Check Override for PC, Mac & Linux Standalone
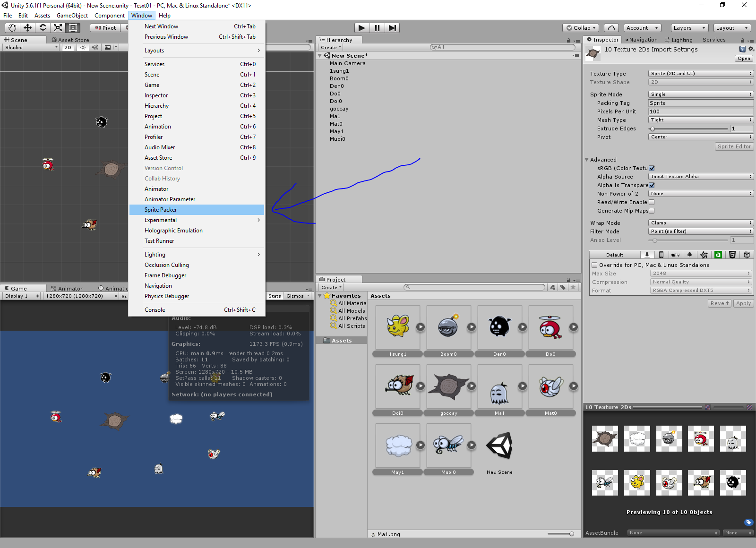The height and width of the screenshot is (548, 756). [x=594, y=265]
